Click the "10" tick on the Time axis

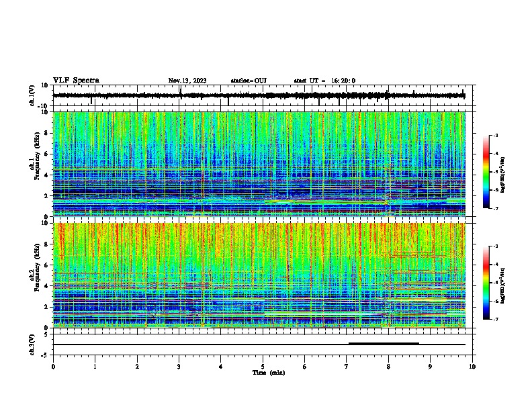pos(472,367)
